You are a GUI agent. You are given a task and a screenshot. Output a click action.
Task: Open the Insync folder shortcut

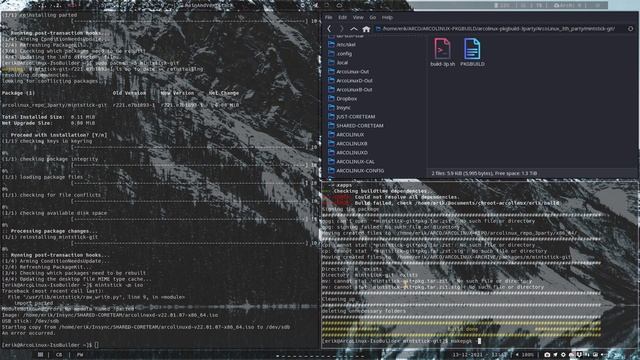339,107
